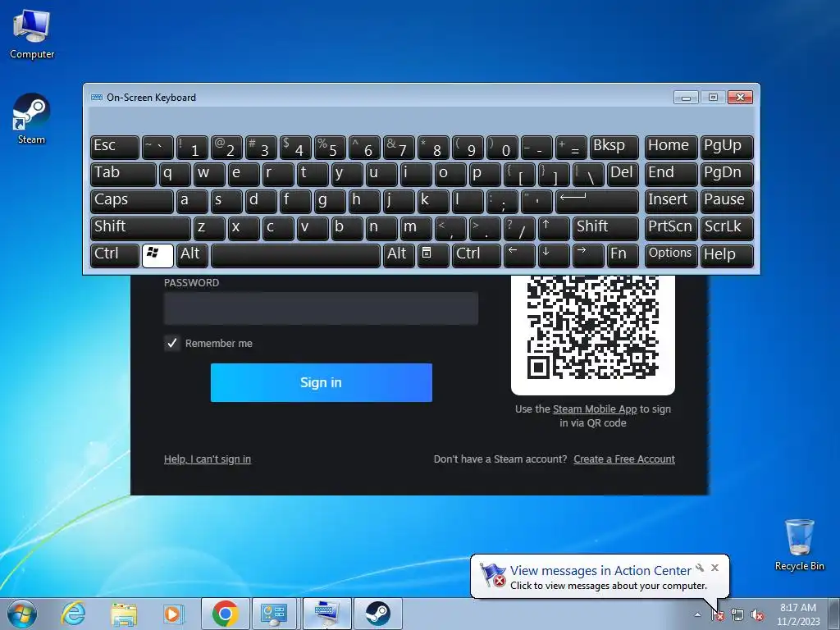The width and height of the screenshot is (840, 630).
Task: Click the Help key on keyboard
Action: [x=727, y=256]
